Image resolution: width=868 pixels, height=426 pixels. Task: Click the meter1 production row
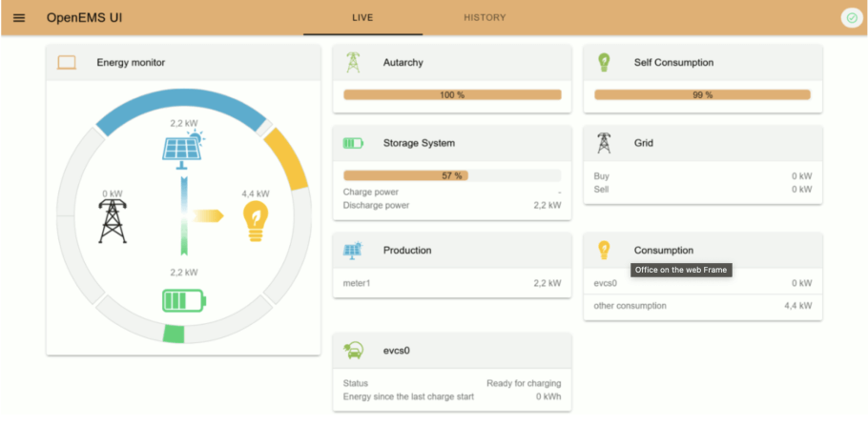click(451, 283)
